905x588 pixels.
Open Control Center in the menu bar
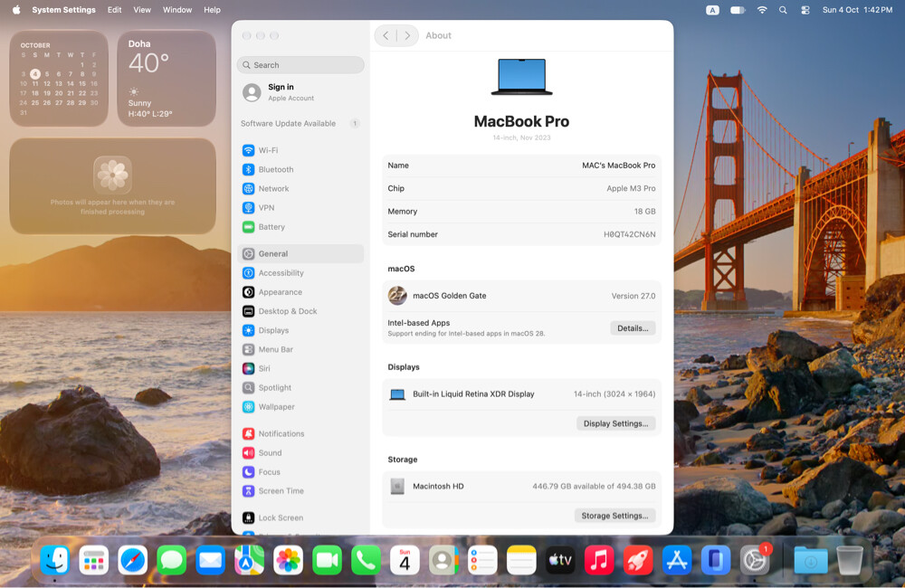tap(805, 10)
